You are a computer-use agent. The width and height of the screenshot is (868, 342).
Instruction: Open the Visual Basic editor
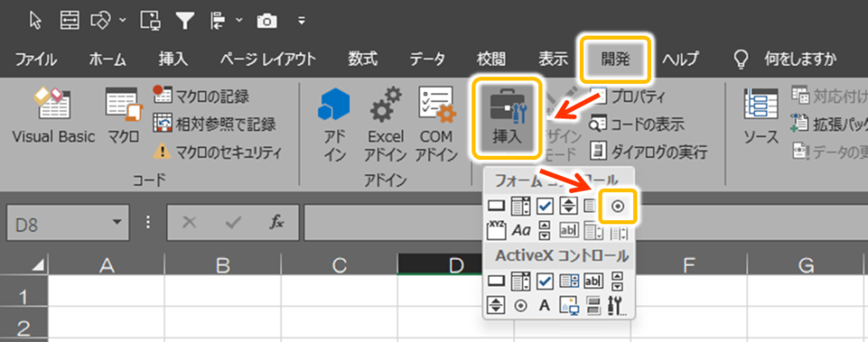(x=53, y=117)
